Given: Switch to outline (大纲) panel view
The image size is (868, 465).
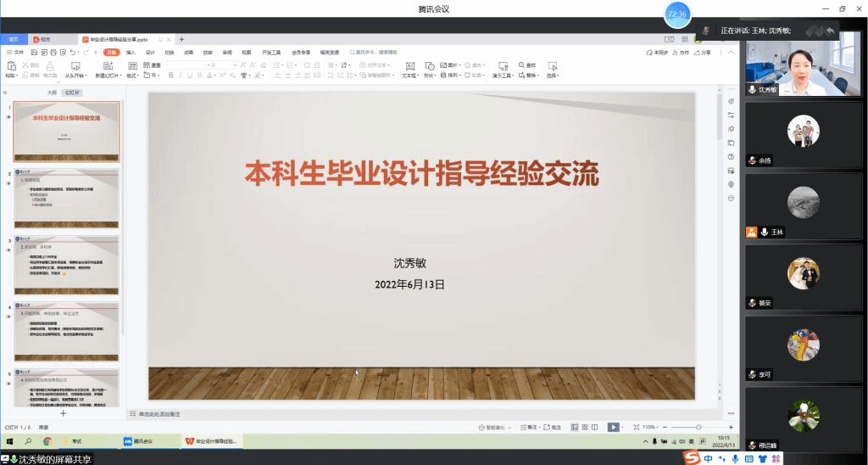Looking at the screenshot, I should tap(52, 92).
